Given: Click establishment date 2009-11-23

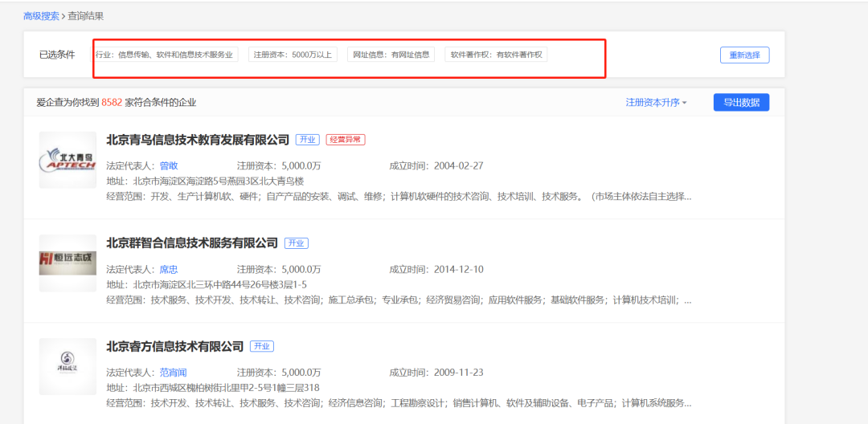Looking at the screenshot, I should [459, 373].
